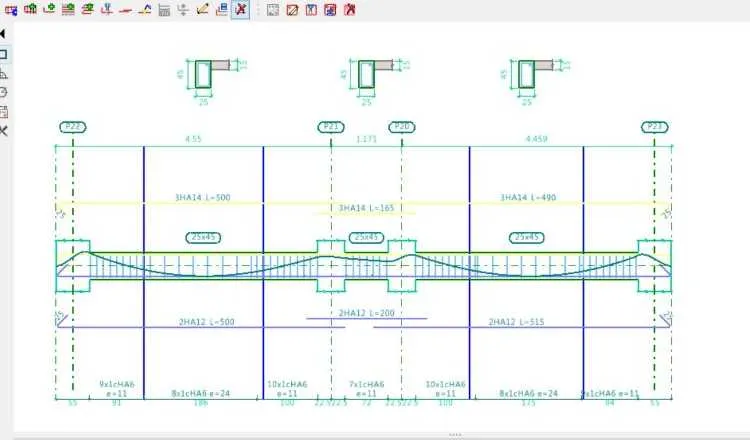This screenshot has width=750, height=440.
Task: Click the X delete icon in left sidebar
Action: click(3, 131)
